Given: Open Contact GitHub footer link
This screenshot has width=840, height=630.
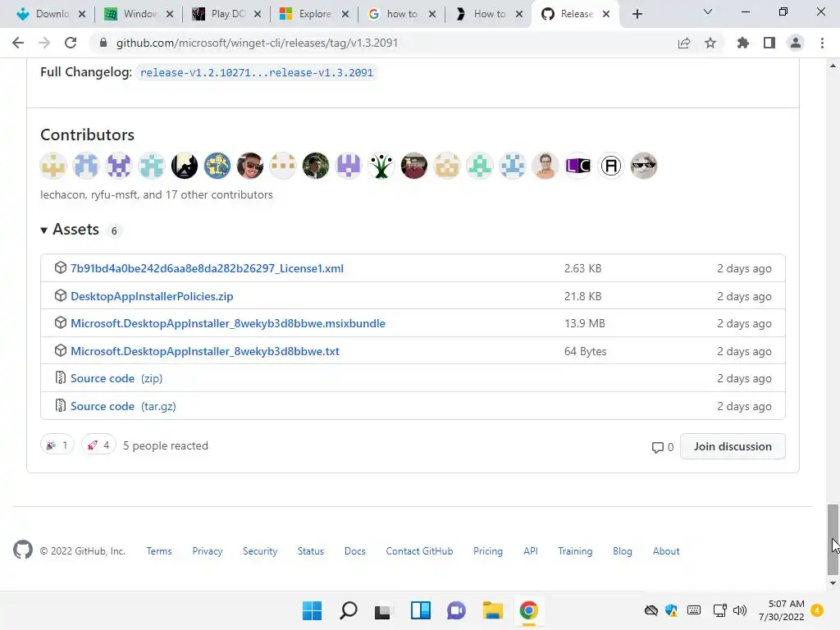Looking at the screenshot, I should [x=419, y=550].
